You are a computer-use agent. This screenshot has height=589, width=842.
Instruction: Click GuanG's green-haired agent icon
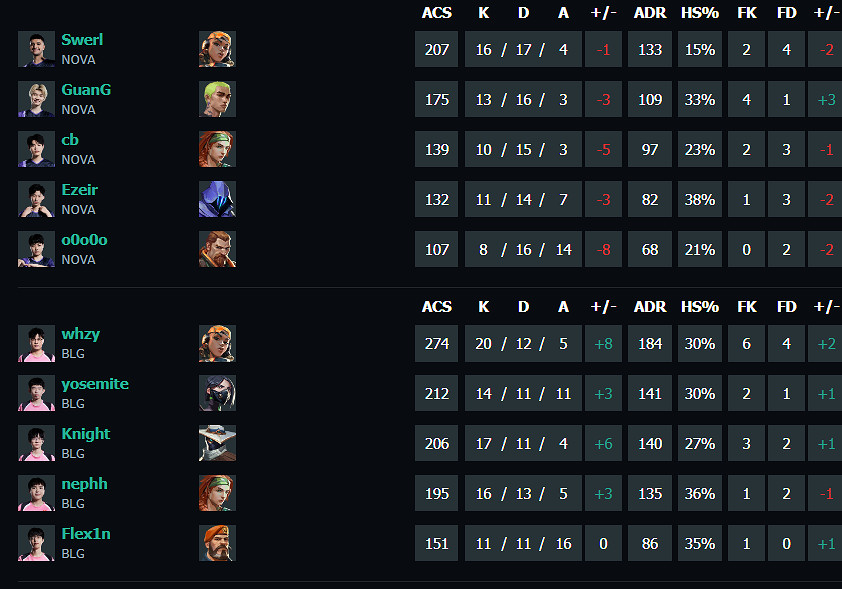point(217,99)
